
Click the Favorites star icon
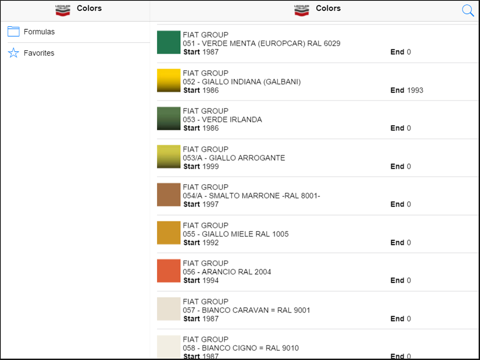[13, 53]
